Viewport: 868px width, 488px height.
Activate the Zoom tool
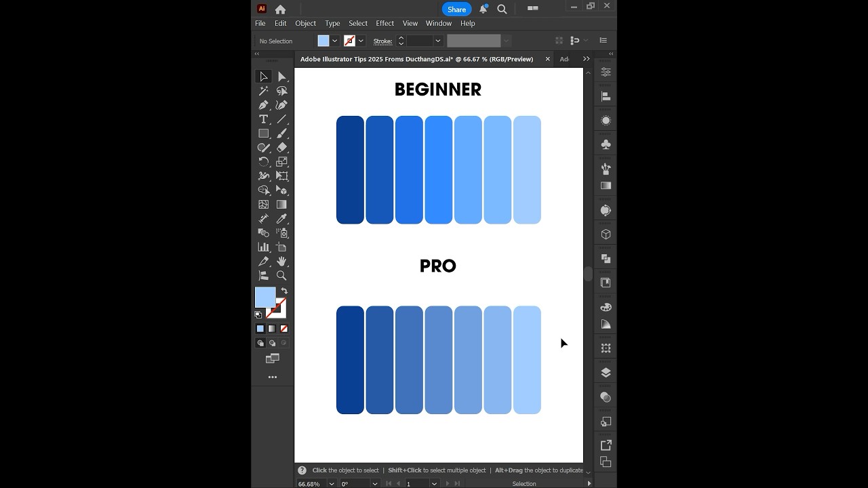pos(281,276)
